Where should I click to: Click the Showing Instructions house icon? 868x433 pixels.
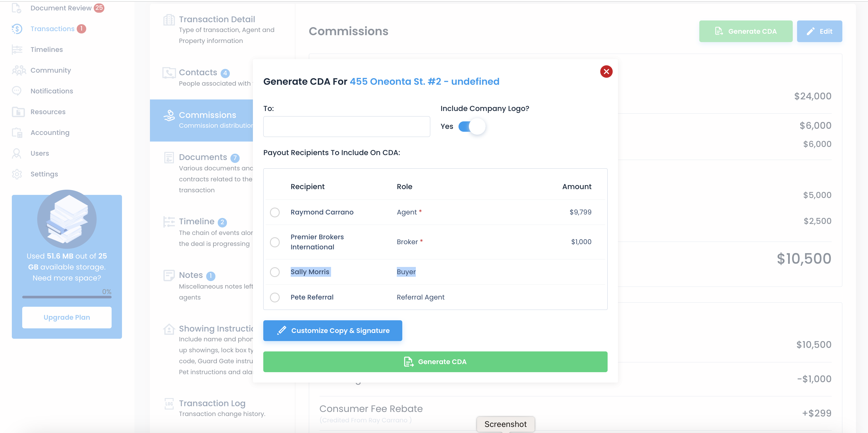pos(169,329)
